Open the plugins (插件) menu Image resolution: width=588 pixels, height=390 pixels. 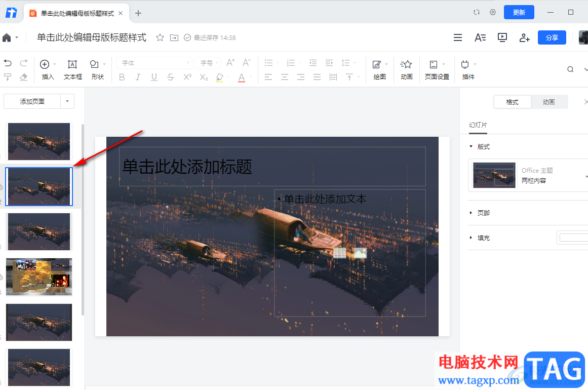pos(468,70)
